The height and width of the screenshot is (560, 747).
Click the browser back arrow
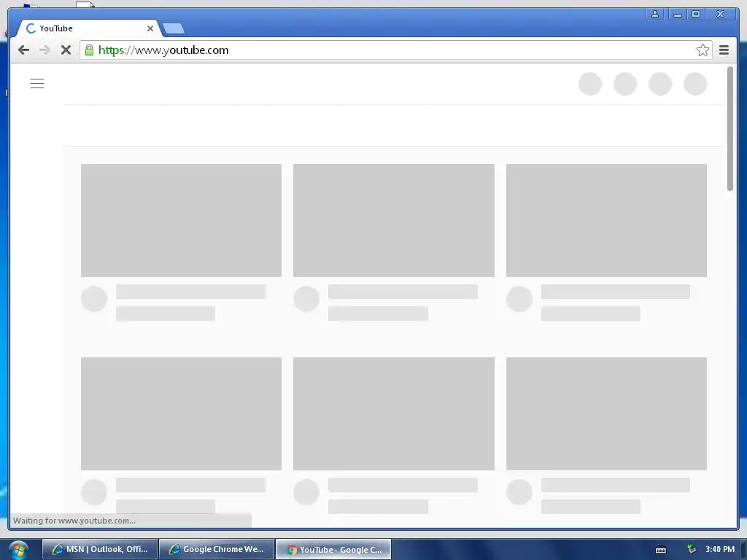pyautogui.click(x=23, y=50)
